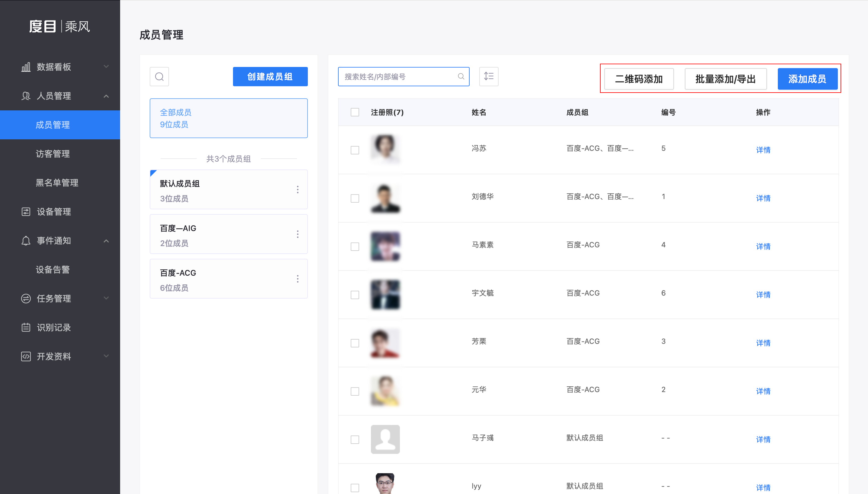Collapse the 事件通知 chevron
Screen dimensions: 868x494
click(x=106, y=241)
